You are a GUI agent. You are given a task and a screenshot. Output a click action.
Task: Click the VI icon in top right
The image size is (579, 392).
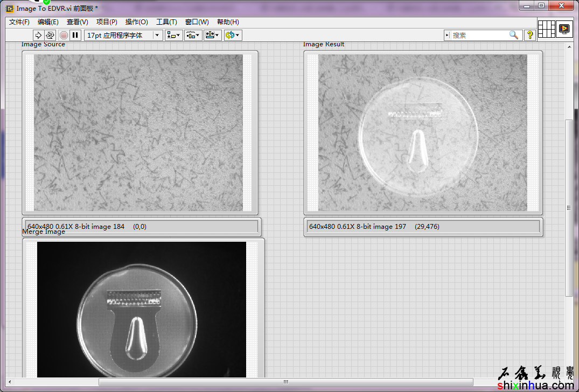click(x=564, y=29)
